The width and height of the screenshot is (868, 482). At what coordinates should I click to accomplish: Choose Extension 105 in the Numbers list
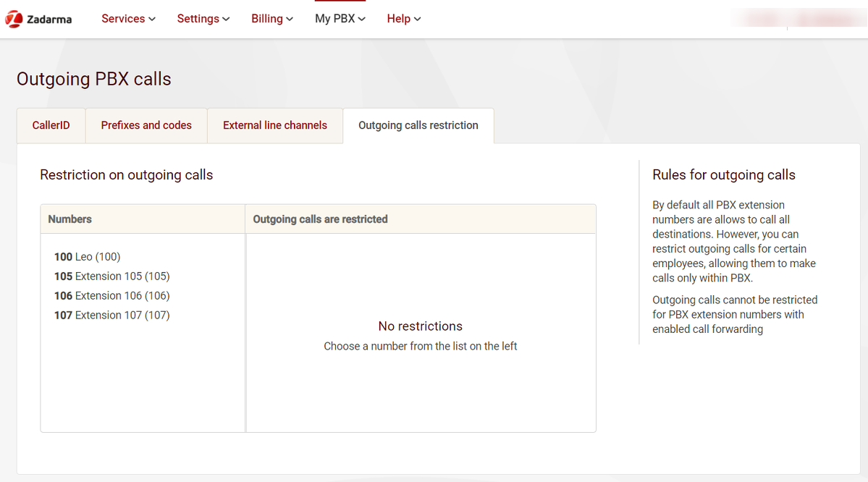[111, 276]
